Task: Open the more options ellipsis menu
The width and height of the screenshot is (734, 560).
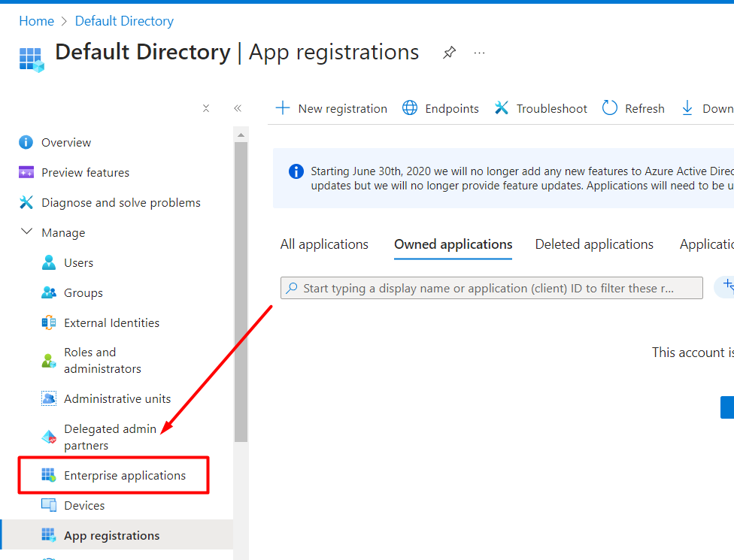Action: 479,53
